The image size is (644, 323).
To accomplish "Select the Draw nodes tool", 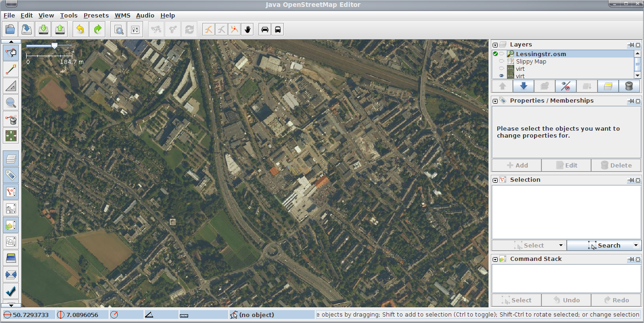I will [x=11, y=69].
